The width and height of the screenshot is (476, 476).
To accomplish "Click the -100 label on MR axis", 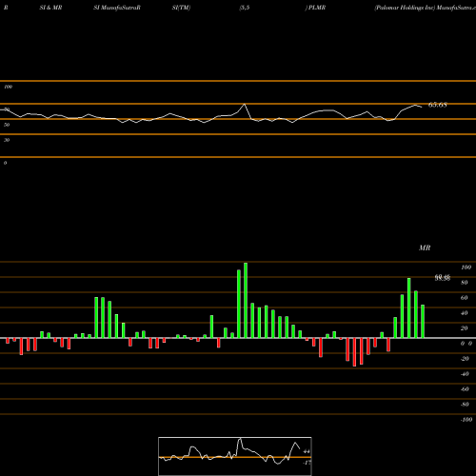I will click(466, 420).
